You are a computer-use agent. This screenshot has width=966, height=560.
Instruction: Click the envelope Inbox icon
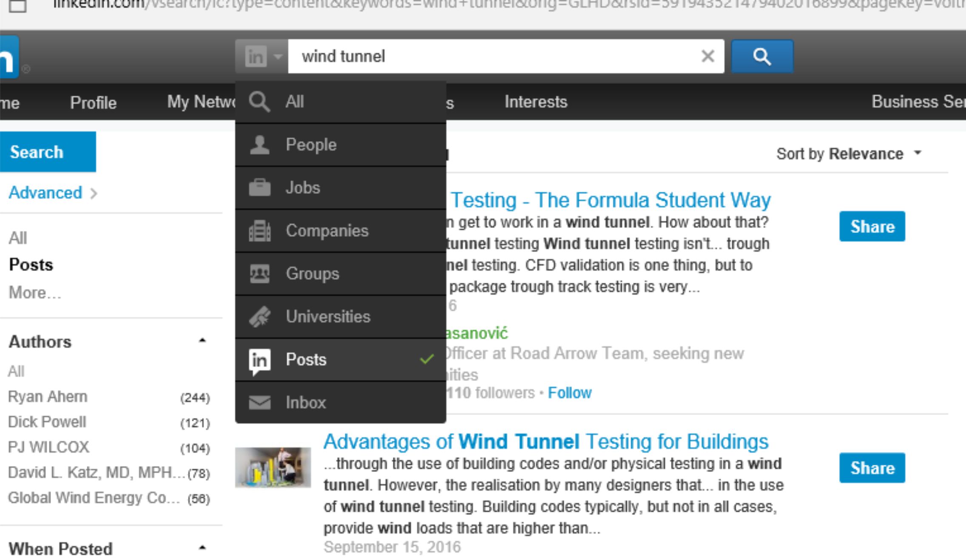[x=259, y=402]
